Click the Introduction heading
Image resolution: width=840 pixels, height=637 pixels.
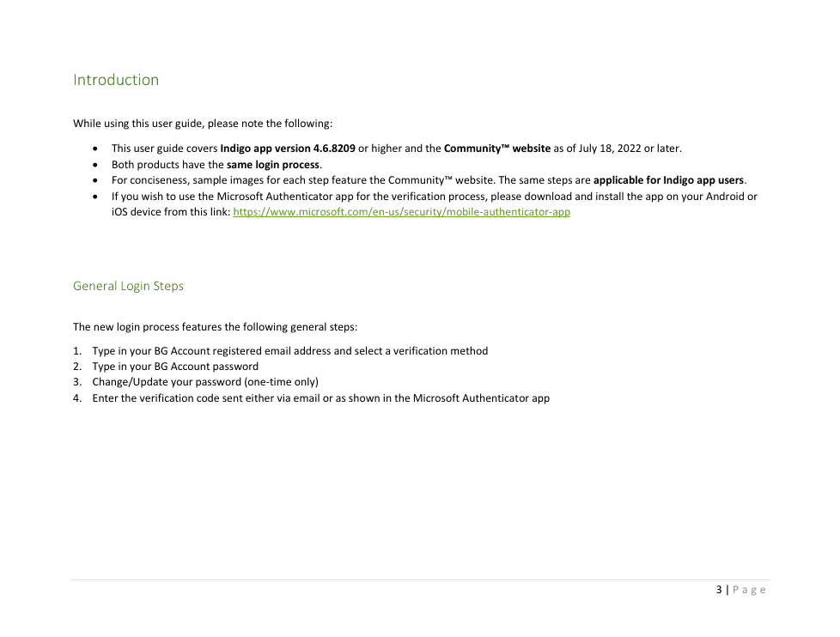click(116, 80)
